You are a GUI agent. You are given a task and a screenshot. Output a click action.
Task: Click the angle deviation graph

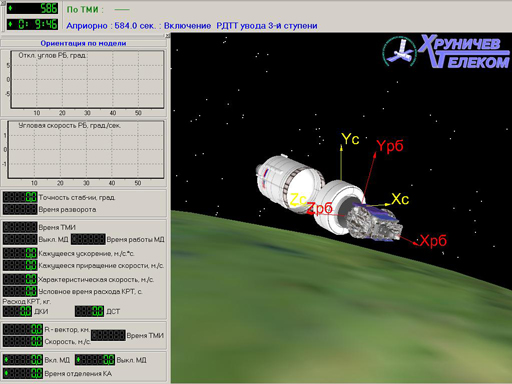point(87,79)
